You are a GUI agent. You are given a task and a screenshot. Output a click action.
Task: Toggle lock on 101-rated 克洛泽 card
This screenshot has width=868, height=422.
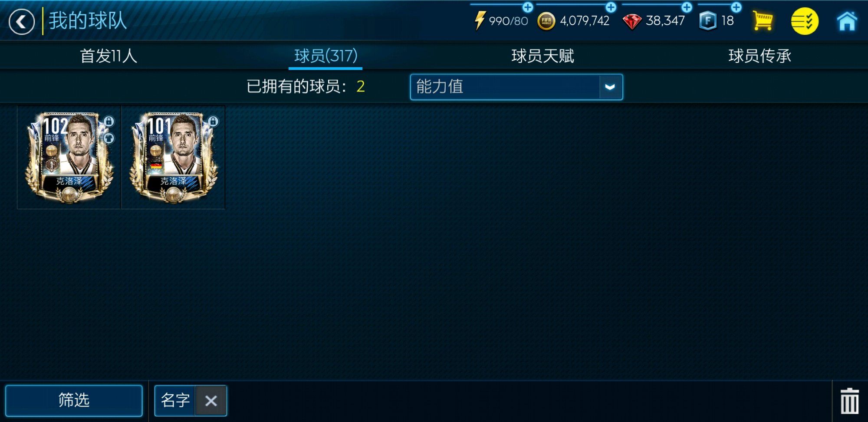tap(213, 121)
